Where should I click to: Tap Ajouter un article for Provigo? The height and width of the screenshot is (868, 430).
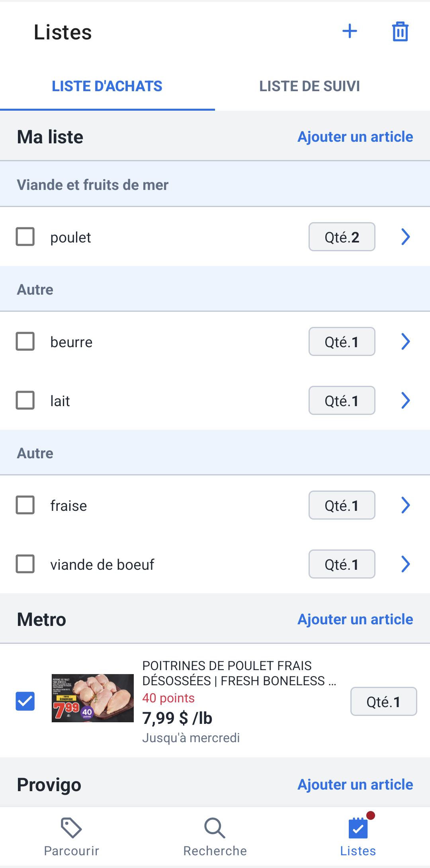355,784
